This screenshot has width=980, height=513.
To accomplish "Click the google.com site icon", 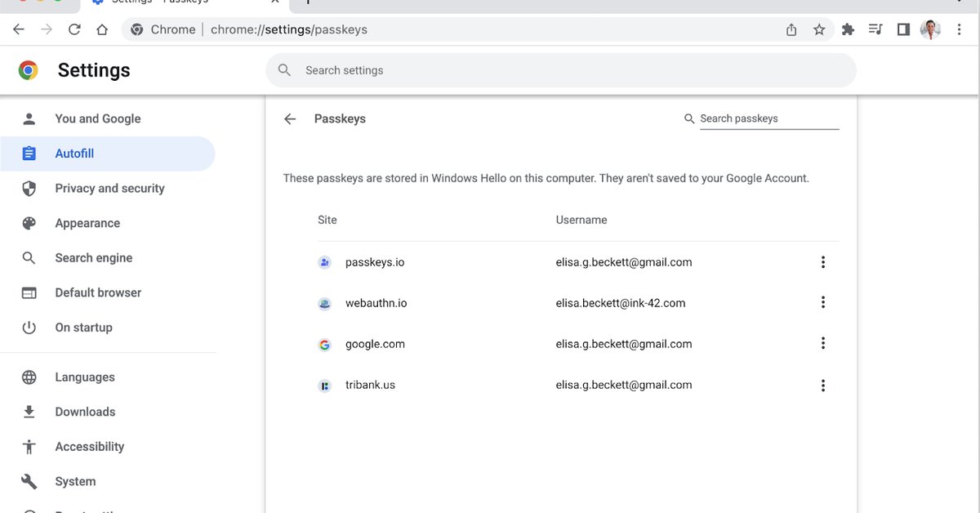I will [x=325, y=344].
